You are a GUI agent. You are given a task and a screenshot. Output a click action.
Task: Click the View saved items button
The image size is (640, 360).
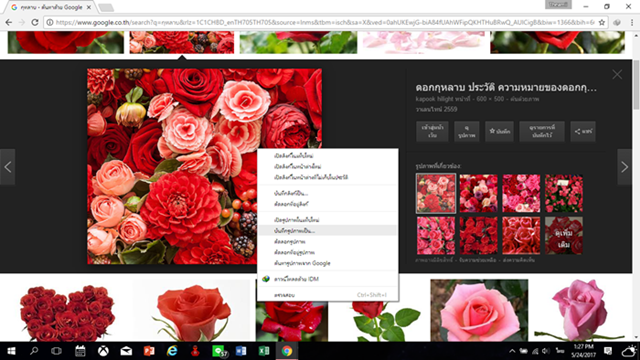[542, 131]
